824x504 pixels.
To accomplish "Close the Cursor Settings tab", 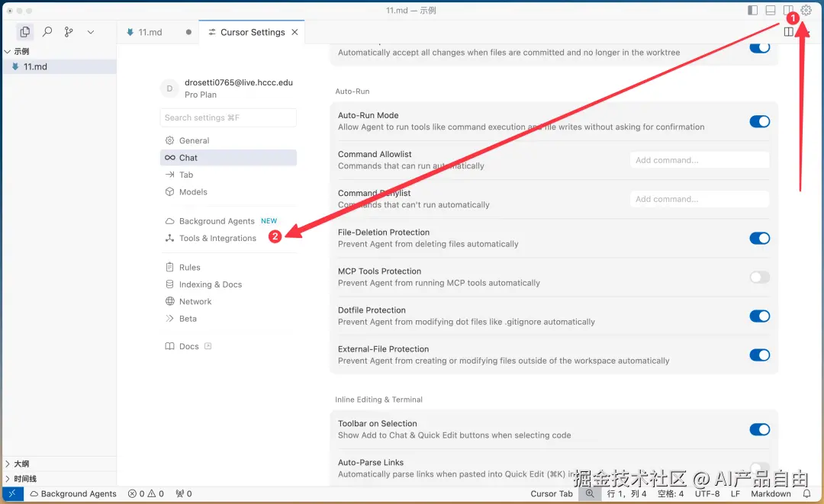I will point(295,32).
